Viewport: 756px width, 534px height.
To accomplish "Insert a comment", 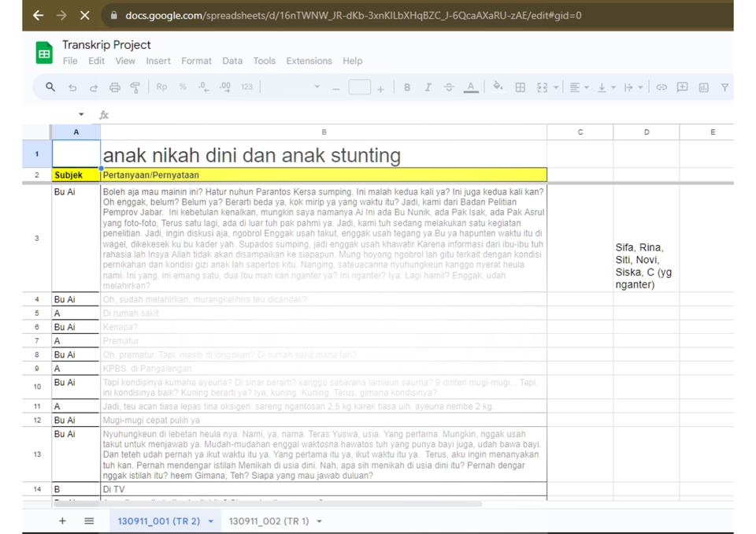I will click(683, 87).
